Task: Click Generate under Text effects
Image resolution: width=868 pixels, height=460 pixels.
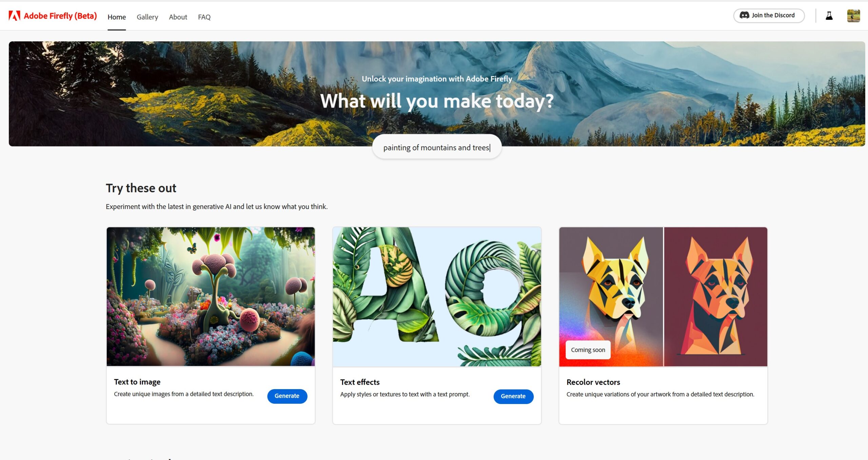Action: pos(513,396)
